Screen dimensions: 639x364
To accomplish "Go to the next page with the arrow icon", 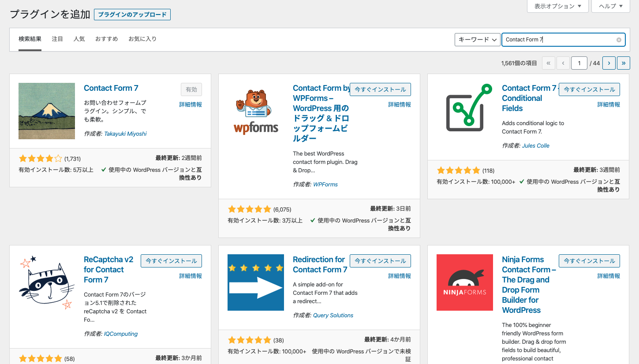I will point(609,63).
